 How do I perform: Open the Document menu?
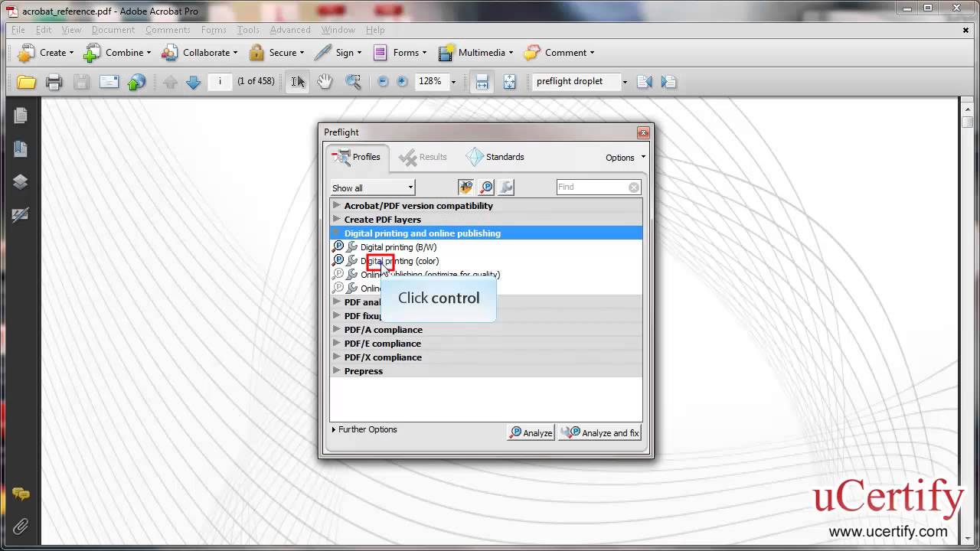[113, 30]
